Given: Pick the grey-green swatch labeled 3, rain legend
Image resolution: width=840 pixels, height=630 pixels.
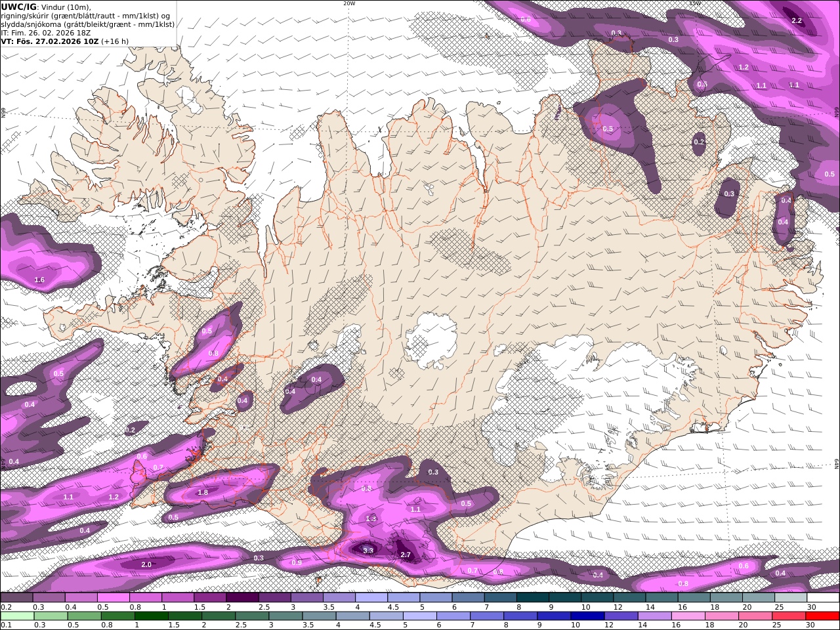Looking at the screenshot, I should 285,616.
